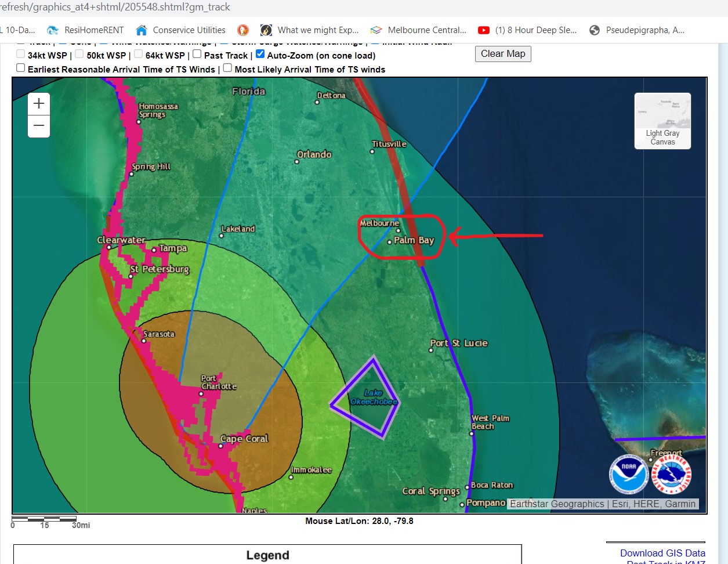Open the Melbourne Central bookmark
This screenshot has width=728, height=564.
418,30
